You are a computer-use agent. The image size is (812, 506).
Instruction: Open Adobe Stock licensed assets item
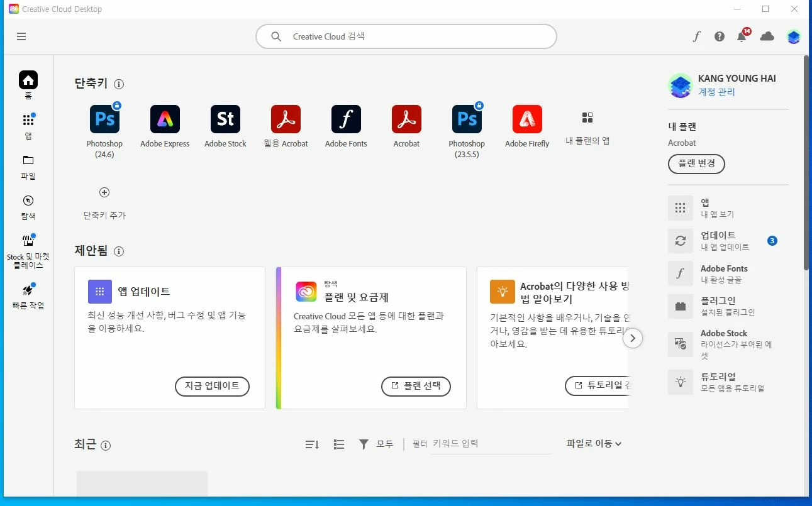click(x=728, y=344)
